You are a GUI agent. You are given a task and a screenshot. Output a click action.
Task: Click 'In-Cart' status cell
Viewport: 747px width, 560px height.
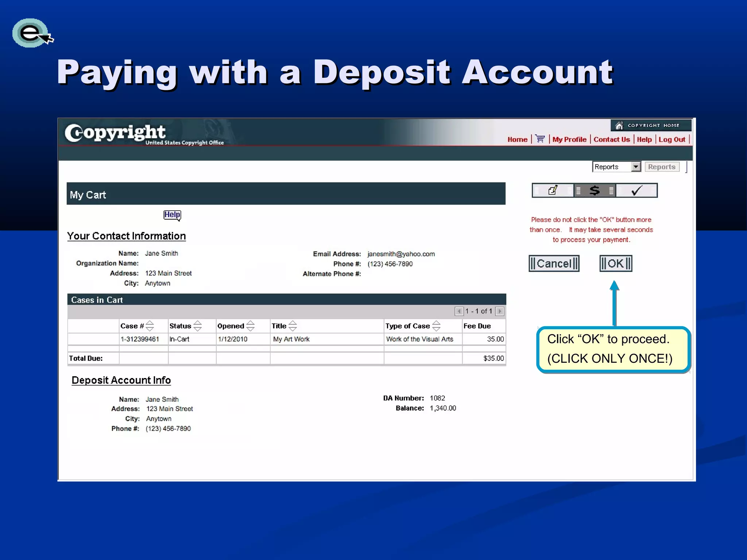179,339
